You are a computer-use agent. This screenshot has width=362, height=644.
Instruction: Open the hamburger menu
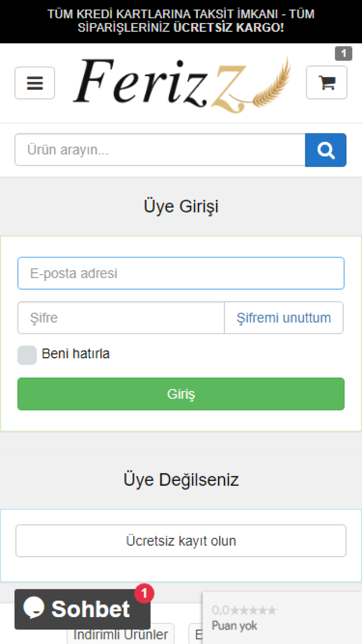35,83
